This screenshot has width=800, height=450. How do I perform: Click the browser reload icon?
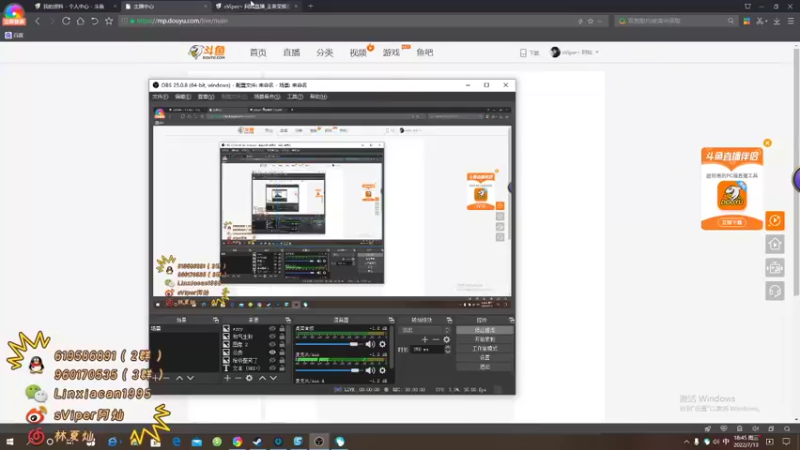(66, 21)
